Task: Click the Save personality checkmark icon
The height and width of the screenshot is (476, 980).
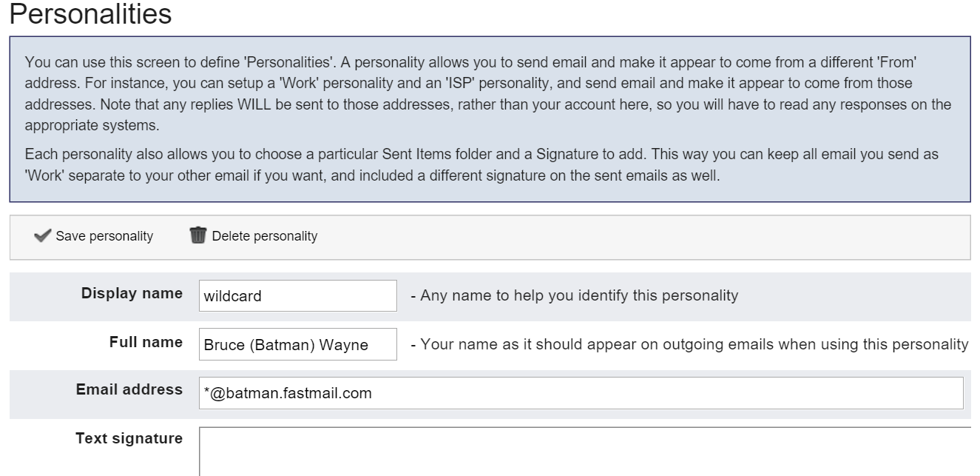Action: 43,236
